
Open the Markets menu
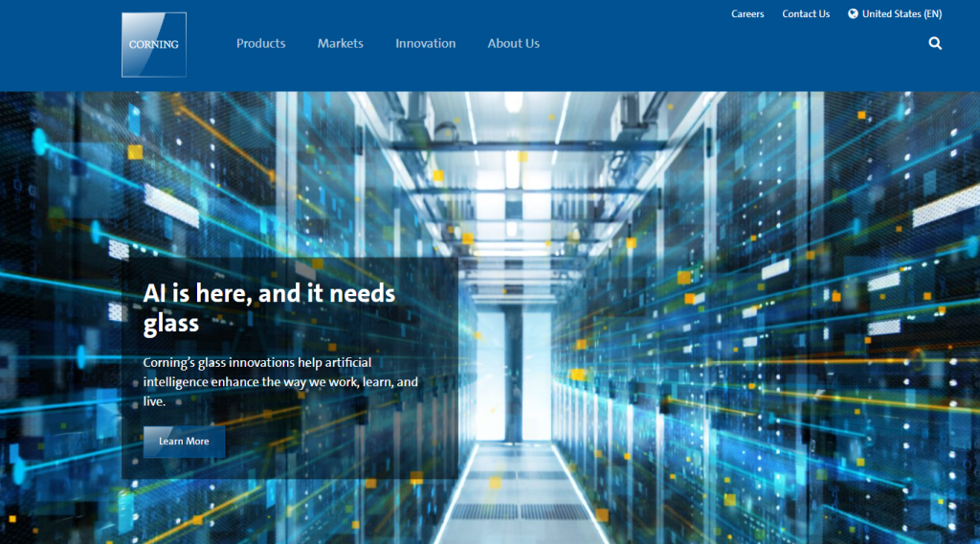coord(341,43)
